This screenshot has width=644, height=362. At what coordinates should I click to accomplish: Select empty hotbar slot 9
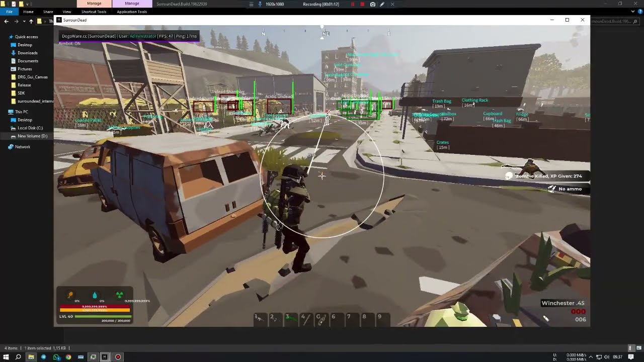click(382, 319)
